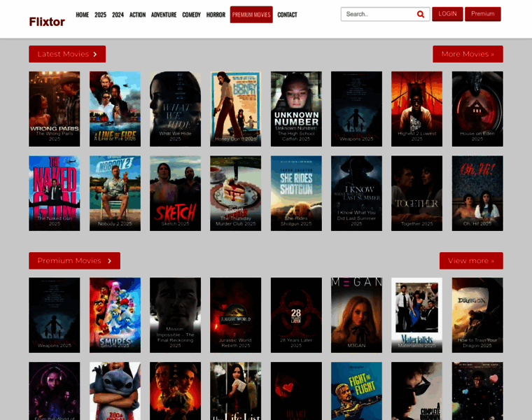Open House on Eden 2025 poster
Viewport: 532px width, 420px height.
(477, 109)
